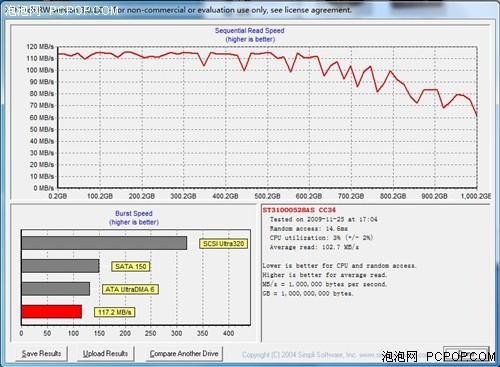Select the ST31000528AS CC34 drive name

[299, 210]
